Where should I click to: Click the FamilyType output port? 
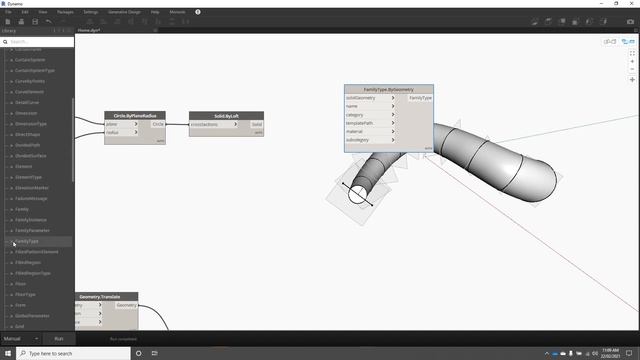(x=420, y=98)
